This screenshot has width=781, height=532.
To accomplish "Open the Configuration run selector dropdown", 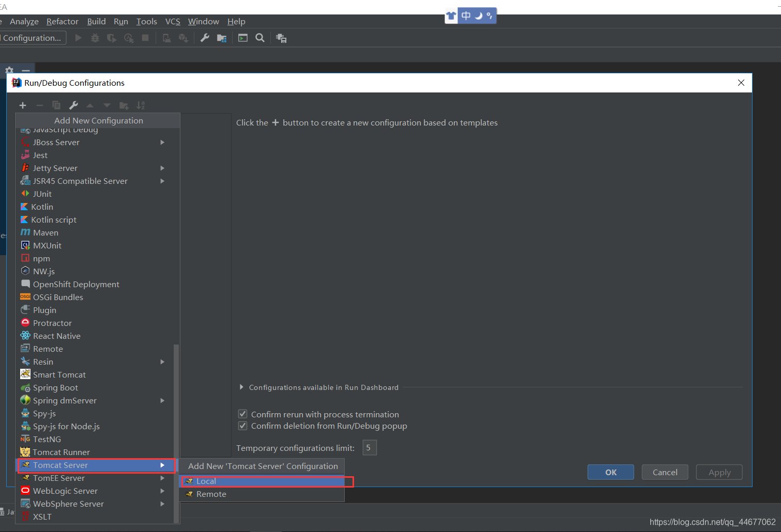I will (x=33, y=38).
